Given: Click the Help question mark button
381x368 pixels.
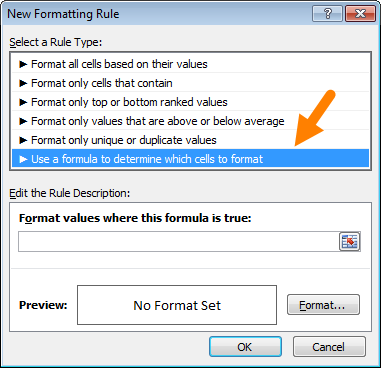Looking at the screenshot, I should point(328,14).
